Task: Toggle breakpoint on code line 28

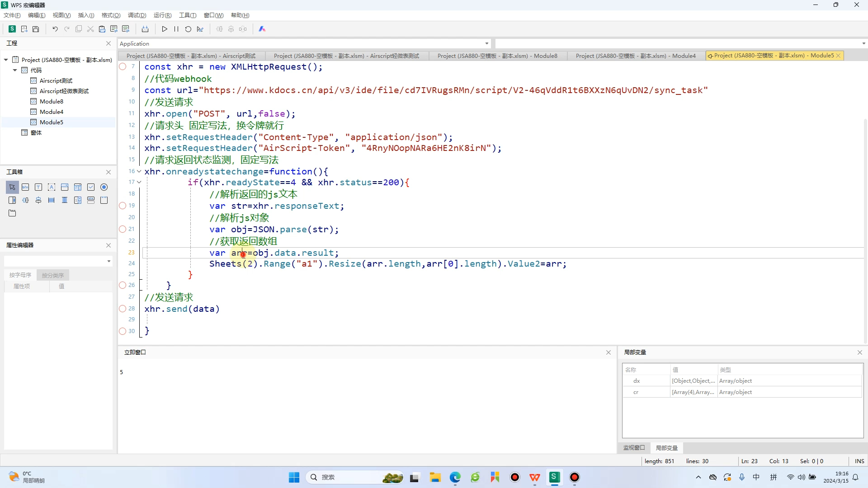Action: 123,309
